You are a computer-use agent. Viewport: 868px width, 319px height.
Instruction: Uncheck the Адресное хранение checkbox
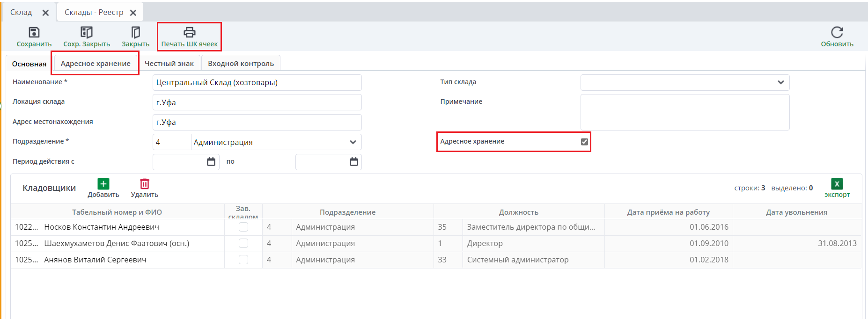(x=584, y=142)
